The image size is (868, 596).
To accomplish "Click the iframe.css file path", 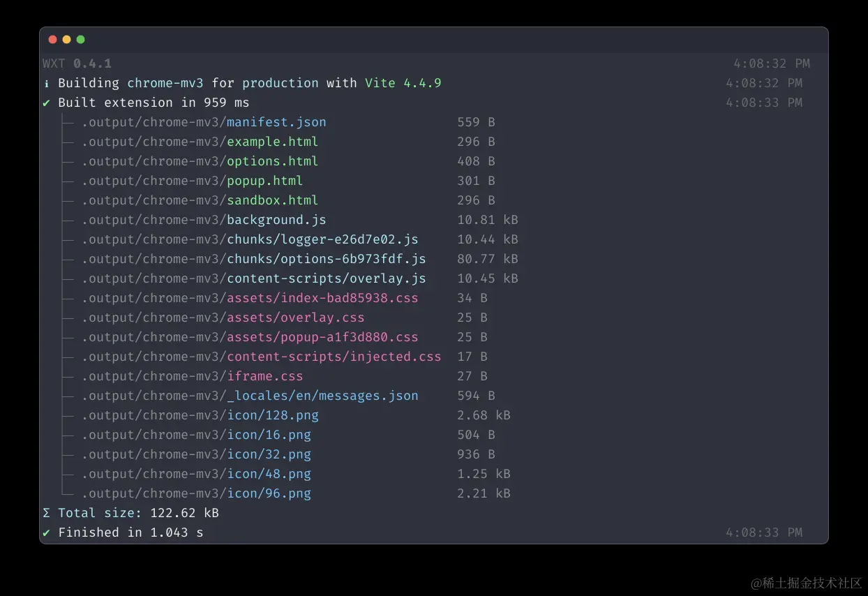I will click(x=192, y=376).
